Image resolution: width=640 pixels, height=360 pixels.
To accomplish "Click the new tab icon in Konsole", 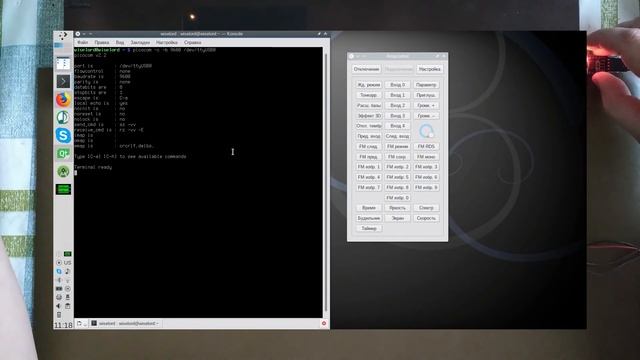I will click(79, 323).
